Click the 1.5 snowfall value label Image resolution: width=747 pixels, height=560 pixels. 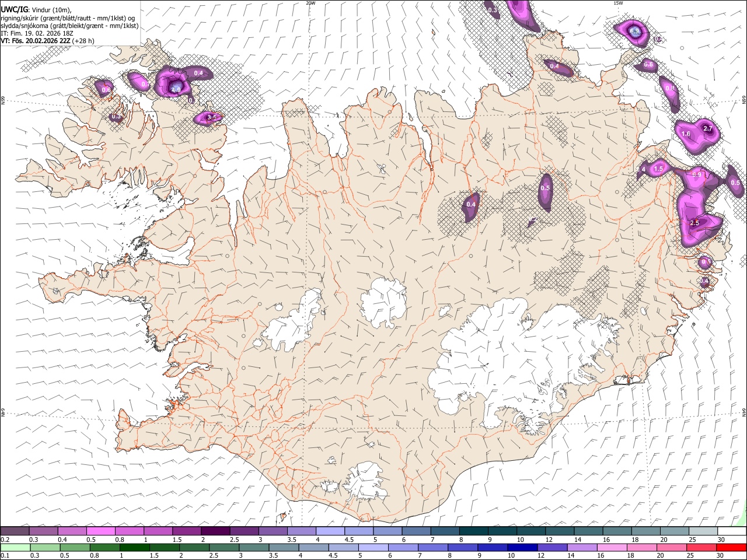[658, 169]
